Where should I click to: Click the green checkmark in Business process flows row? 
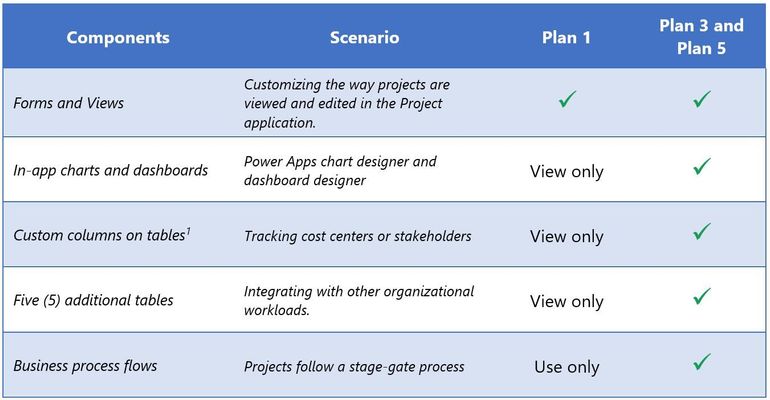[702, 361]
